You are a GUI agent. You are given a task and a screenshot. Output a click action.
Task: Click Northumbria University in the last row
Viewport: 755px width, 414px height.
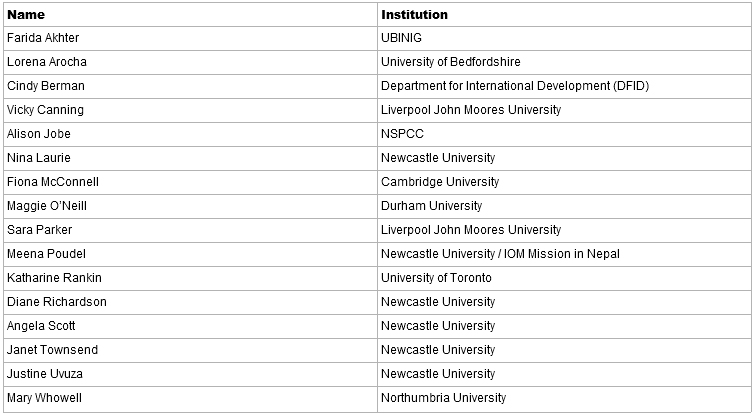tap(444, 398)
